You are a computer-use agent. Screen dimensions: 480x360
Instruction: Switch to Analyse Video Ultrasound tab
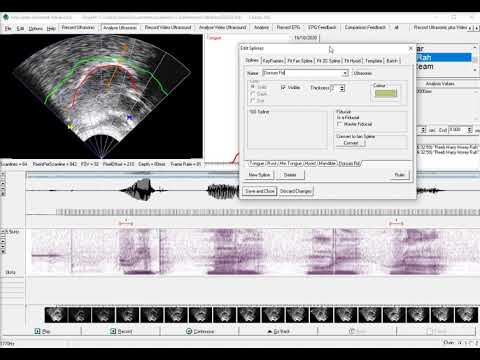(222, 27)
